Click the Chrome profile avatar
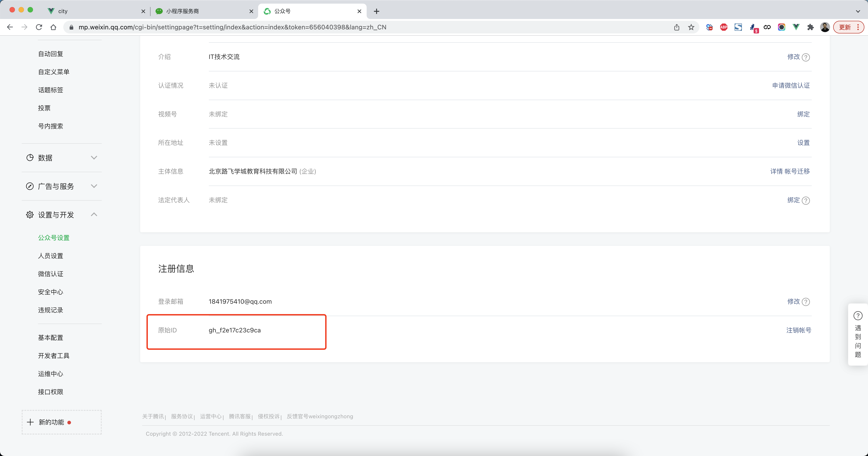Viewport: 868px width, 456px height. pyautogui.click(x=825, y=27)
